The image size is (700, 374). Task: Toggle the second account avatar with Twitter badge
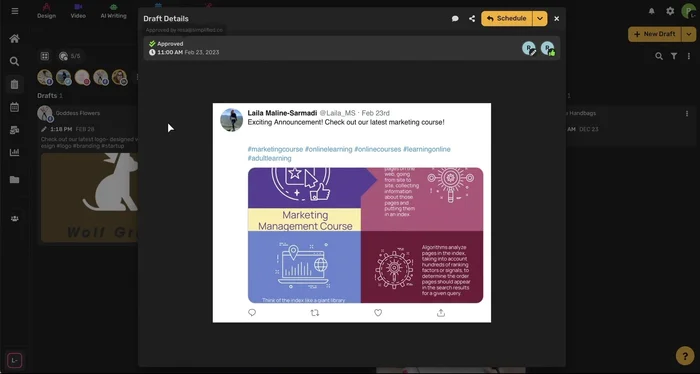(x=64, y=77)
